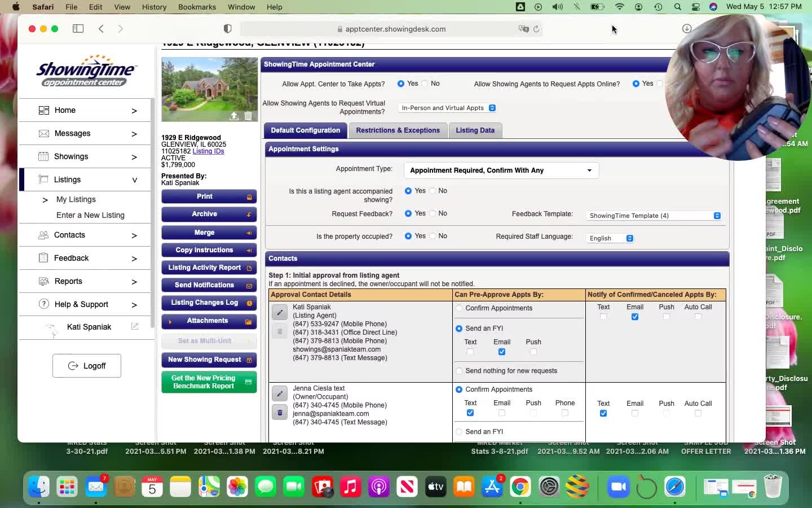Edit Jenna Ciesla contact pencil button
The width and height of the screenshot is (812, 508).
click(280, 393)
